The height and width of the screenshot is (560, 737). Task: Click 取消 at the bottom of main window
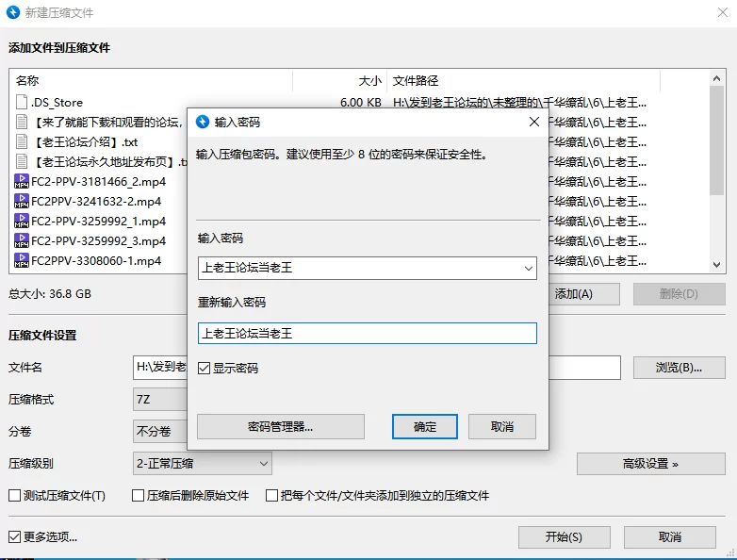[x=670, y=537]
